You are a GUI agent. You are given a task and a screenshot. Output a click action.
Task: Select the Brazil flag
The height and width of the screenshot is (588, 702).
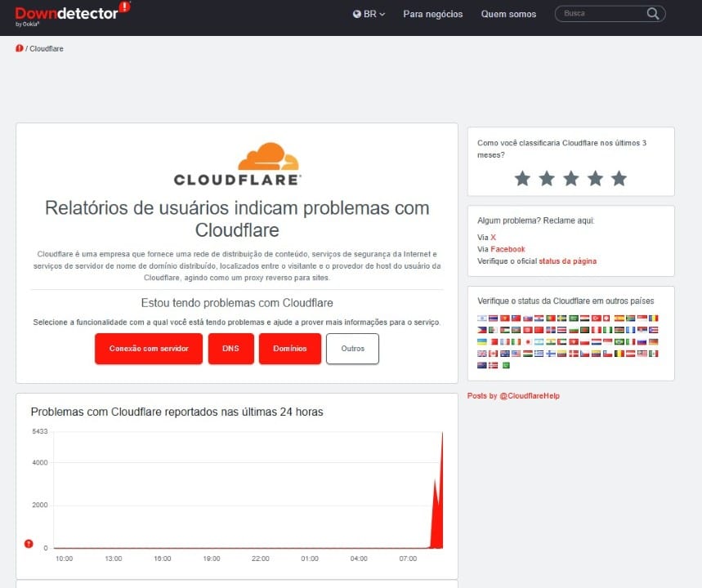[619, 342]
